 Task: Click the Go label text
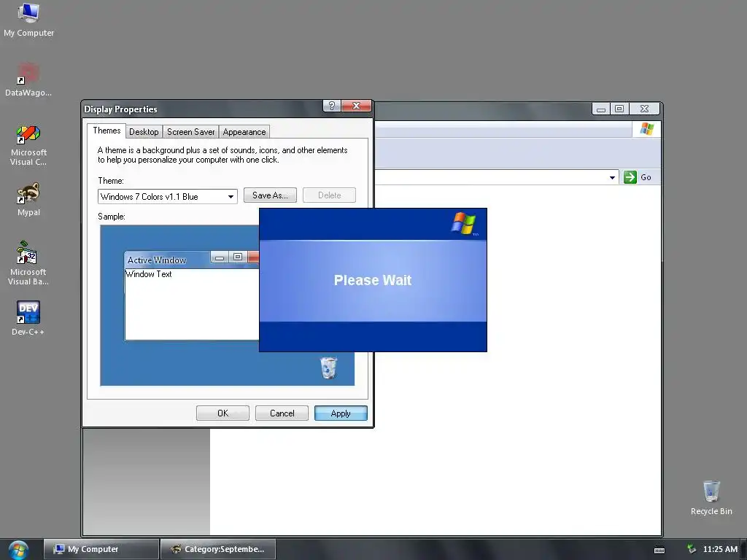click(646, 177)
